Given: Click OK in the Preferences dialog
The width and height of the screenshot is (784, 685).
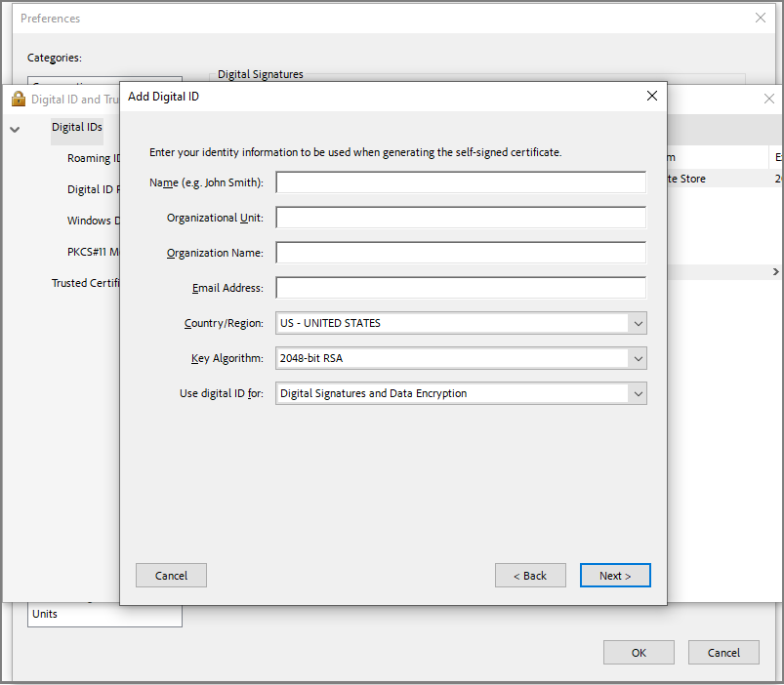Looking at the screenshot, I should (x=639, y=652).
